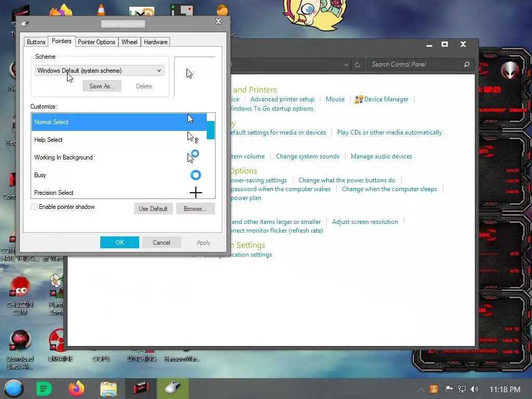The height and width of the screenshot is (399, 532).
Task: Maximize the Control Panel window
Action: [445, 45]
